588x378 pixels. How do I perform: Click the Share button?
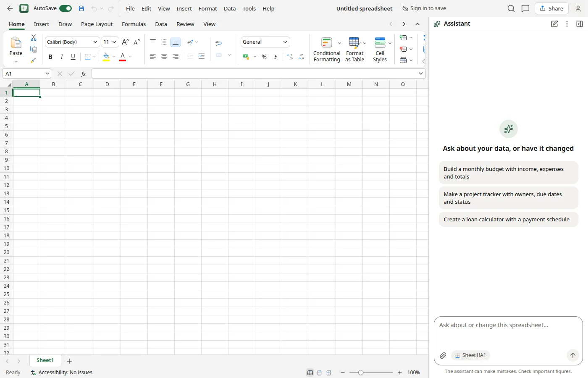551,8
